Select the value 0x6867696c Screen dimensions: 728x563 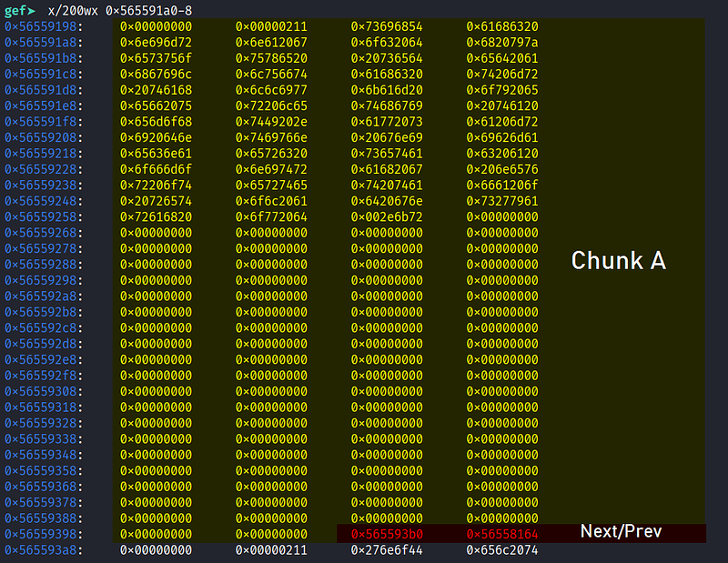[x=156, y=74]
